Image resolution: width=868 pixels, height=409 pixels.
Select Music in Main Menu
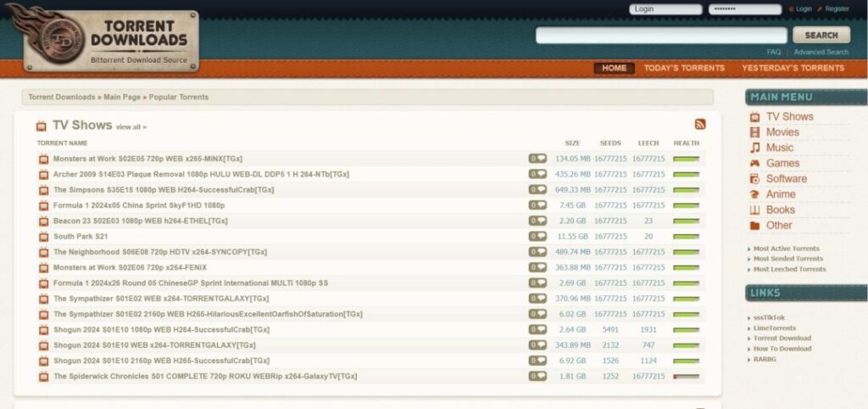(x=780, y=148)
